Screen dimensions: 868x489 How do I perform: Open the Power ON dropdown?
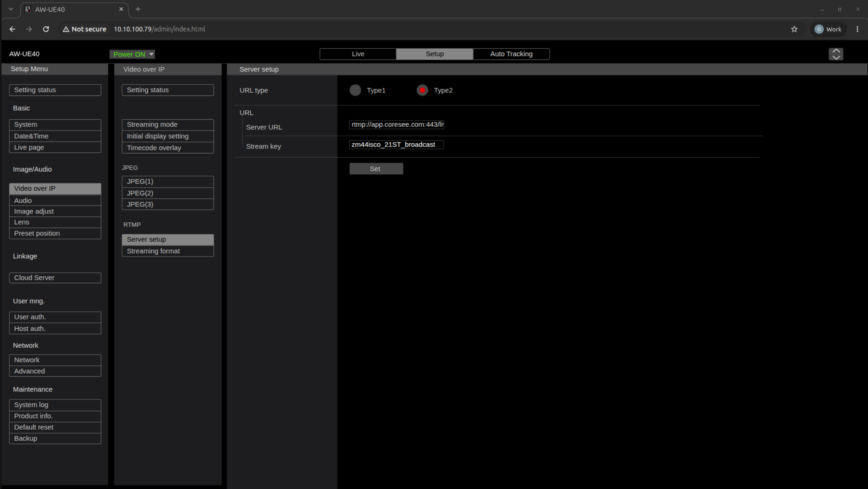(132, 54)
